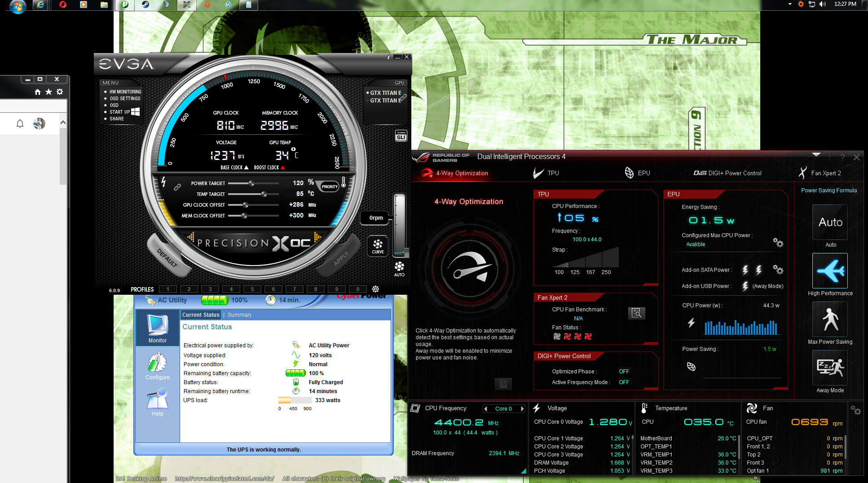Open the Steam taskbar icon
This screenshot has width=868, height=483.
click(145, 4)
